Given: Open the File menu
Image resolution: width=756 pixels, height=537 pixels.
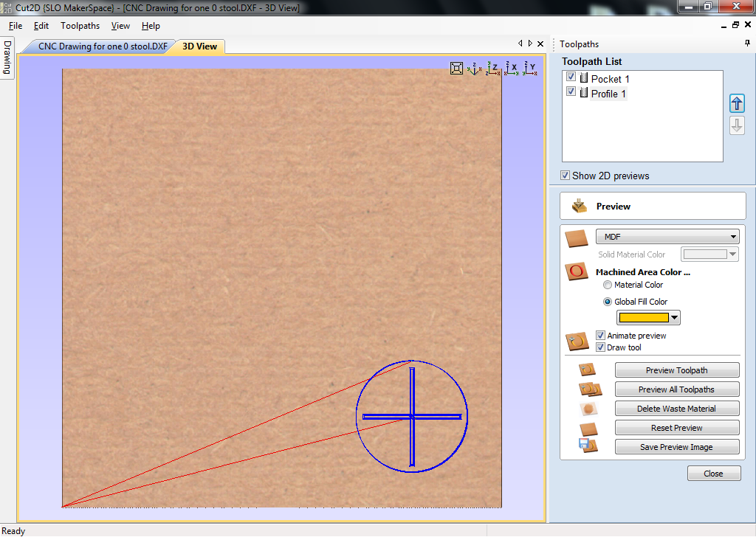Looking at the screenshot, I should pos(16,26).
